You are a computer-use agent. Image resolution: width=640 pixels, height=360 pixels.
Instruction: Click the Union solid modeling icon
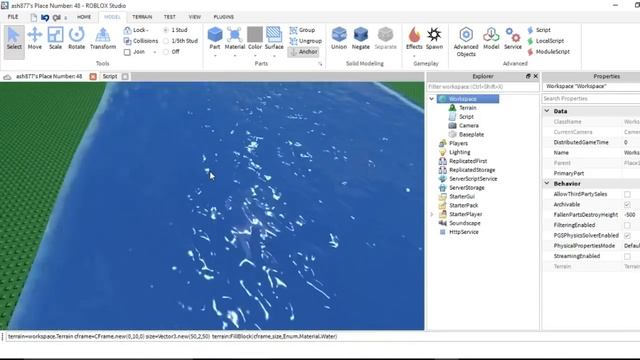(x=339, y=39)
